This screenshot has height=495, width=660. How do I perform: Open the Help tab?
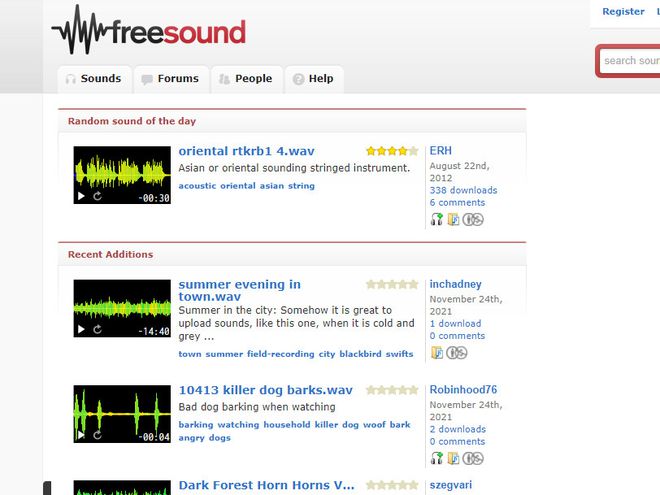click(x=314, y=79)
